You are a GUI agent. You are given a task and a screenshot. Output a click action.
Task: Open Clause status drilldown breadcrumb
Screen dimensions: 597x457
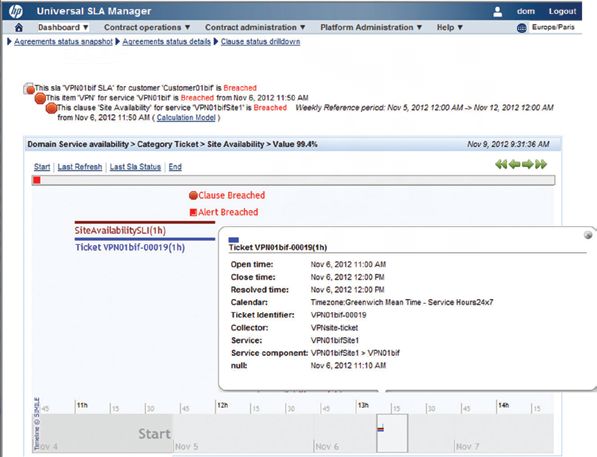click(260, 42)
